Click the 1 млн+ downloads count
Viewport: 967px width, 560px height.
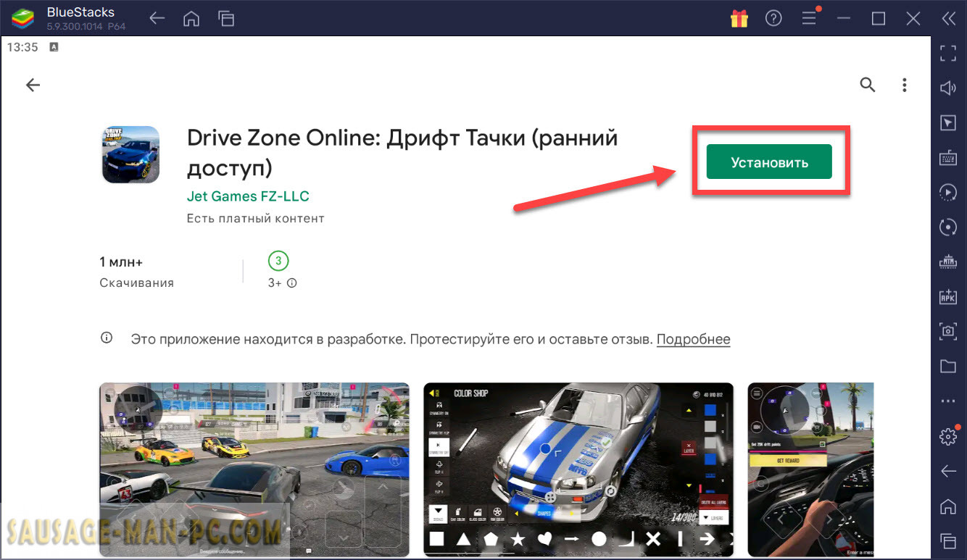pyautogui.click(x=122, y=262)
